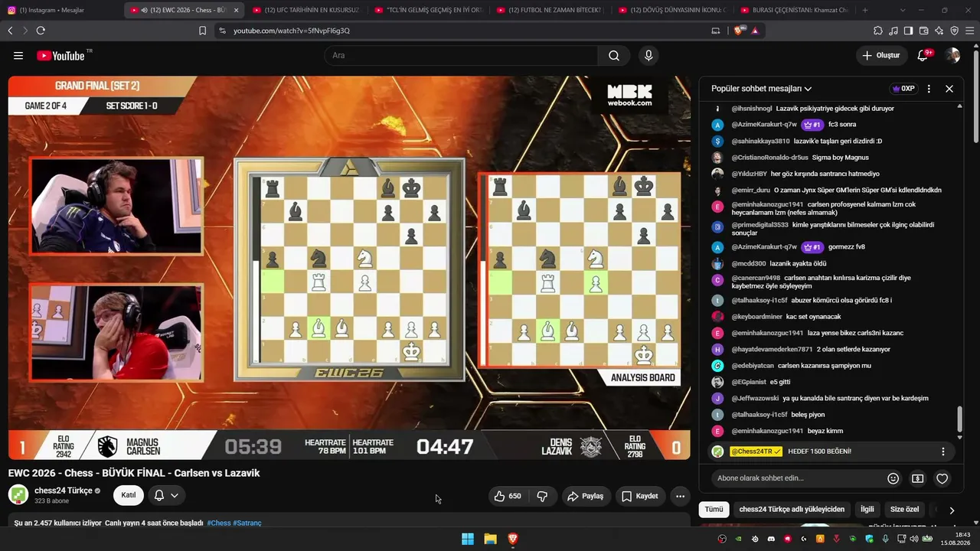Viewport: 980px width, 551px height.
Task: Click the browser back arrow
Action: tap(10, 31)
